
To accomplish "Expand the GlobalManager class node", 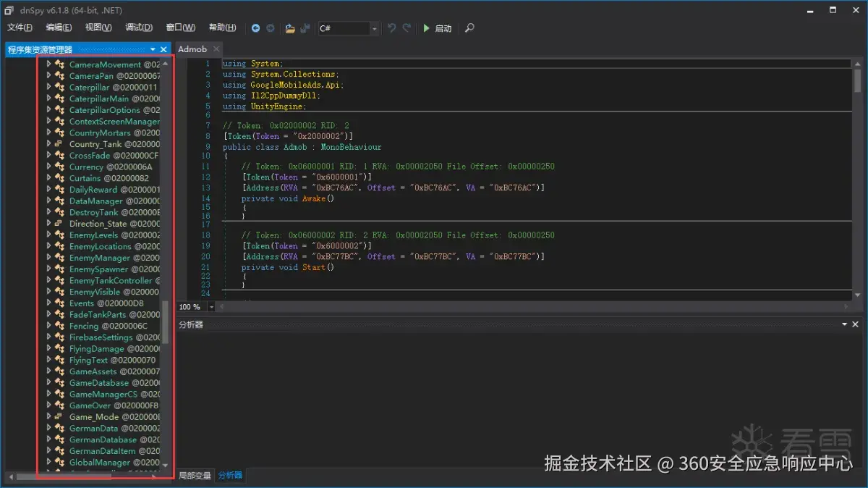I will coord(48,462).
